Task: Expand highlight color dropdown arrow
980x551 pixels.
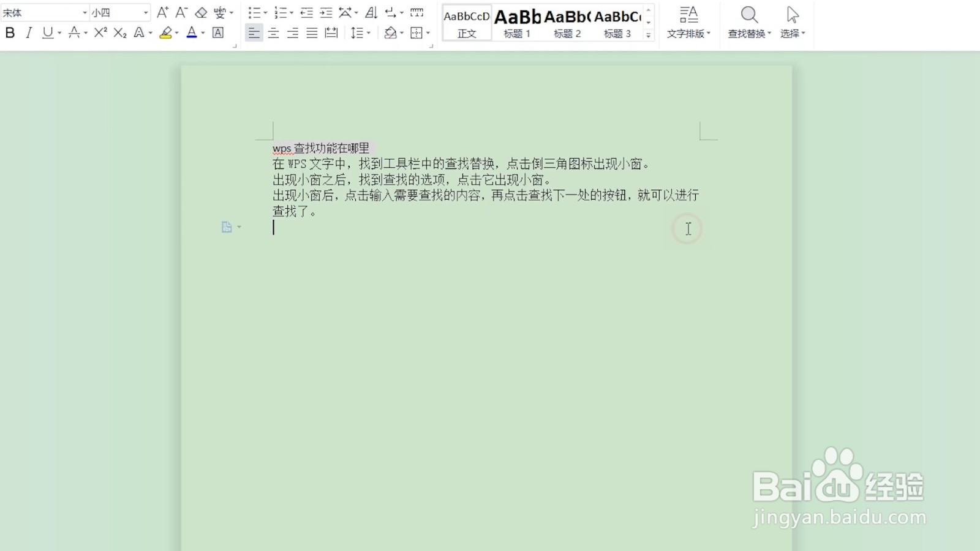Action: coord(177,33)
